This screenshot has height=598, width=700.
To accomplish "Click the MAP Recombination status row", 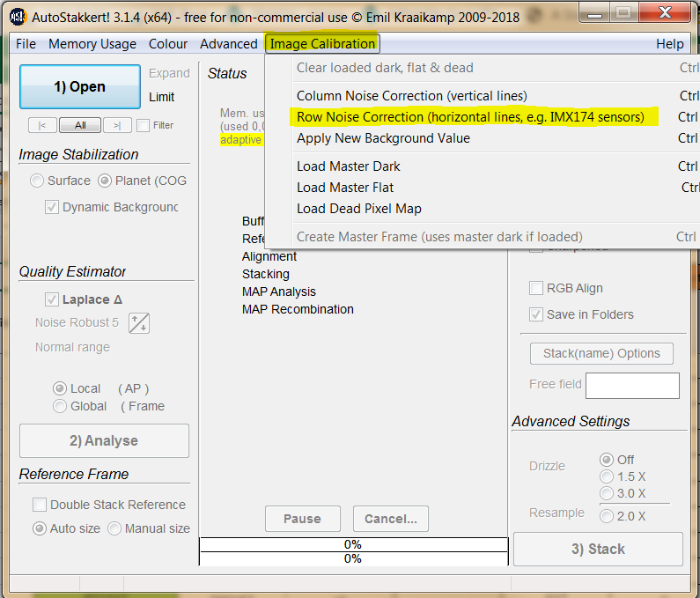I will pos(298,309).
